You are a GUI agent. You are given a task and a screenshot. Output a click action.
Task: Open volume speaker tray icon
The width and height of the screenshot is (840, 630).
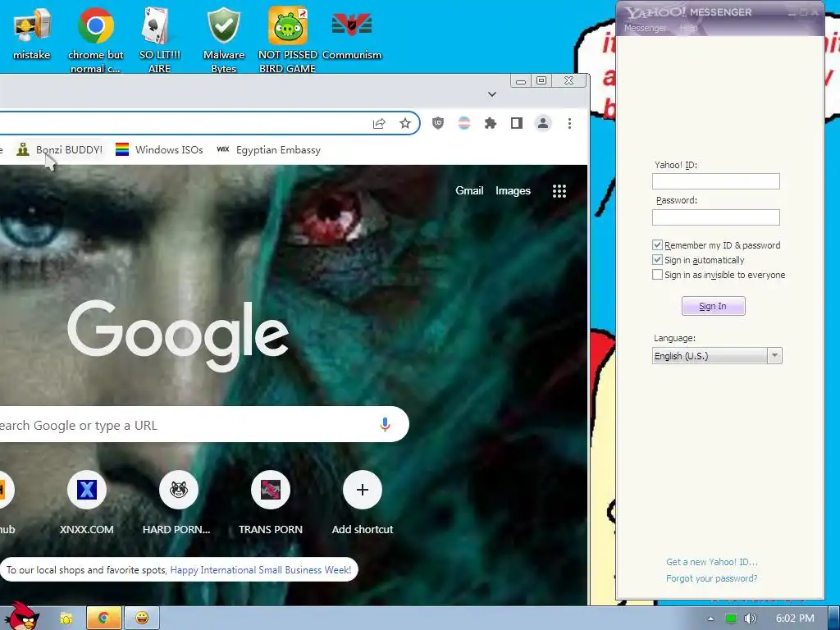click(x=751, y=619)
